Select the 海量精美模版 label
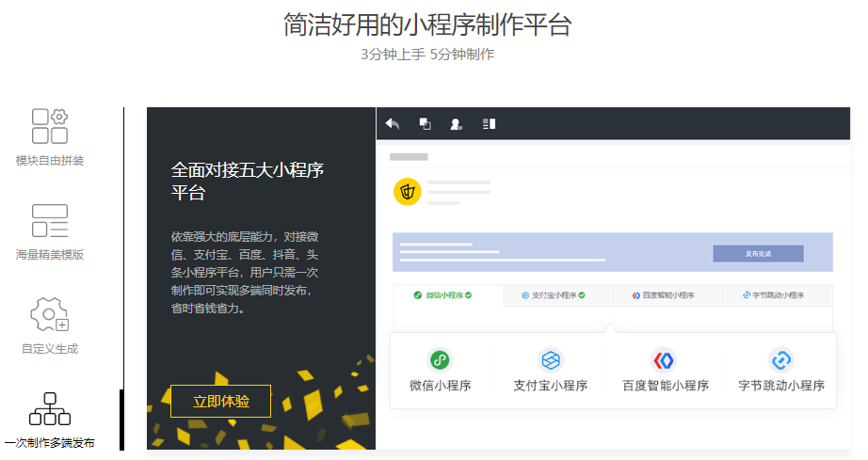 50,255
